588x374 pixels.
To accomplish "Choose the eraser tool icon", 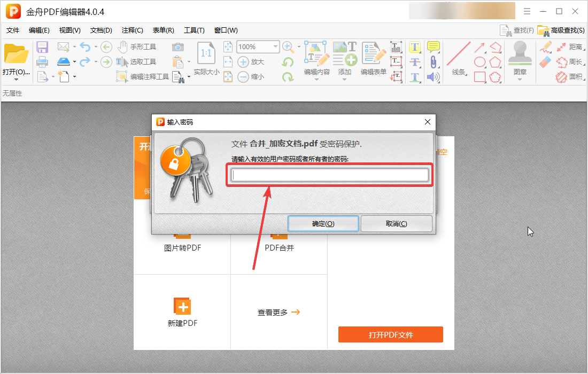I will [x=545, y=62].
